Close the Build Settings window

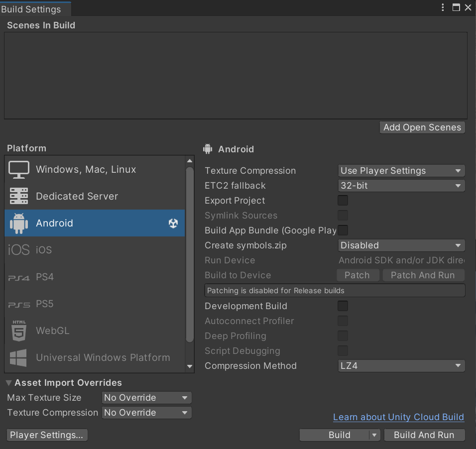tap(468, 7)
